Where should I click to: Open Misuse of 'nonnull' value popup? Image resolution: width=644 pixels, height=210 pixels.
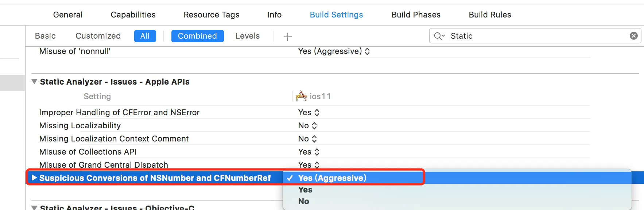367,51
